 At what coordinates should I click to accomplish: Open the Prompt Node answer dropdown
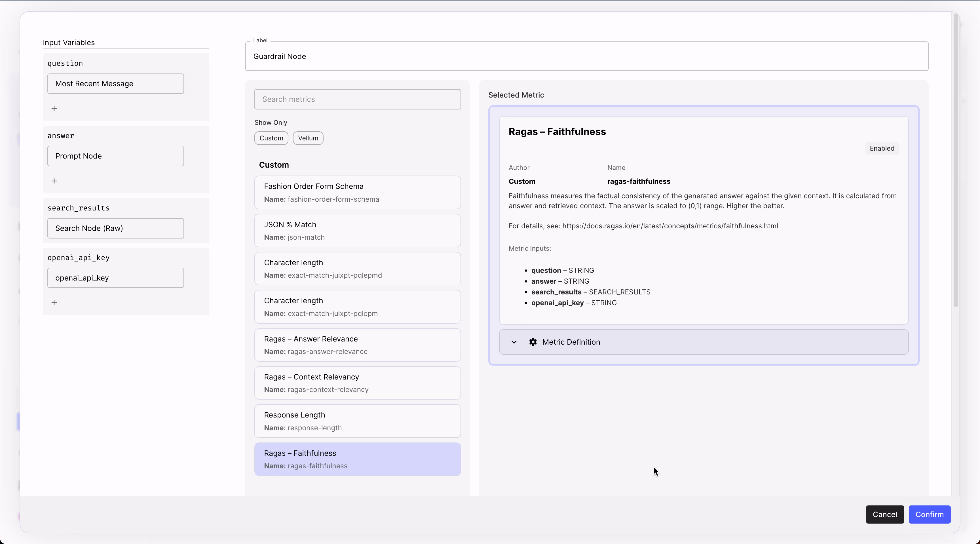pyautogui.click(x=115, y=156)
